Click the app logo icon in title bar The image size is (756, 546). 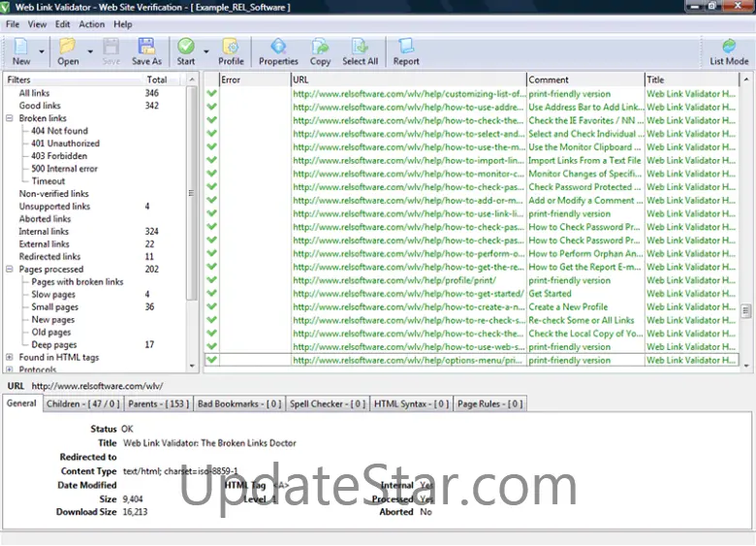[5, 7]
